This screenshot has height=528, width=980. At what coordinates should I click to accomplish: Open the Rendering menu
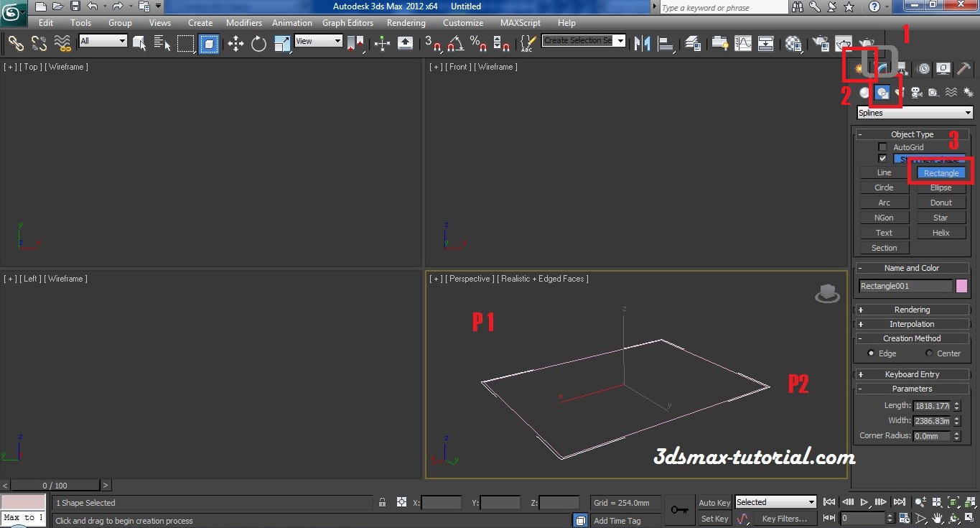[406, 22]
